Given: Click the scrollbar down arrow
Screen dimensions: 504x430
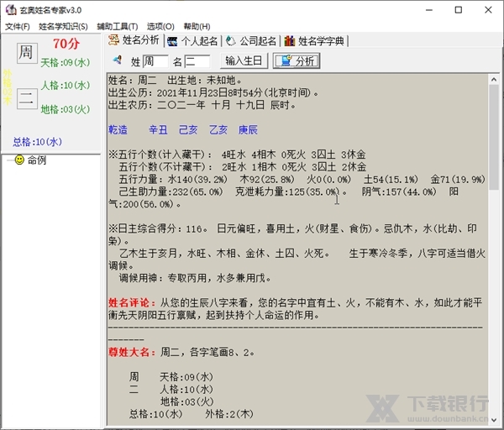Looking at the screenshot, I should 494,420.
